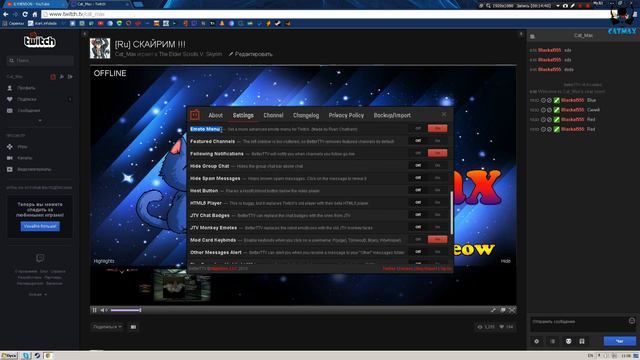The height and width of the screenshot is (360, 640).
Task: Open the Messages envelope icon in the sidebar
Action: pyautogui.click(x=10, y=111)
